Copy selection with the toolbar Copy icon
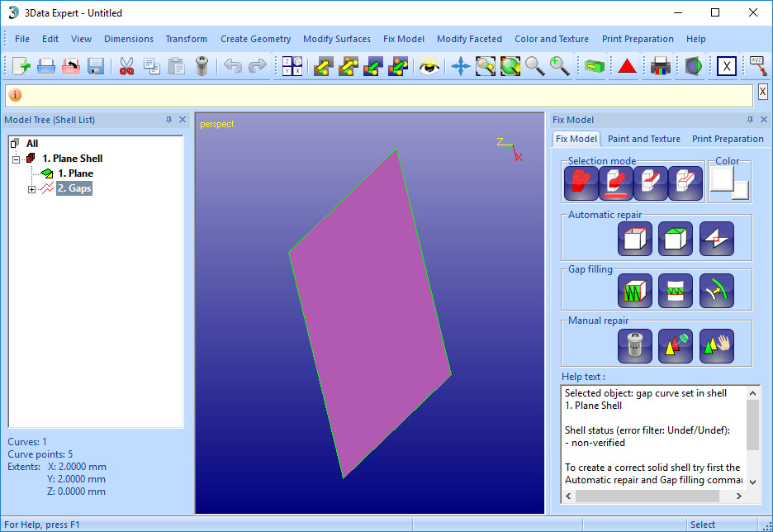The width and height of the screenshot is (773, 532). [151, 65]
